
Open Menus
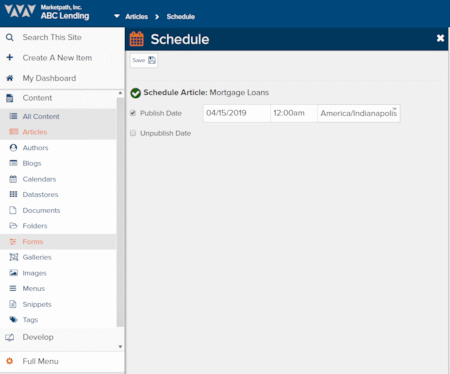point(34,289)
